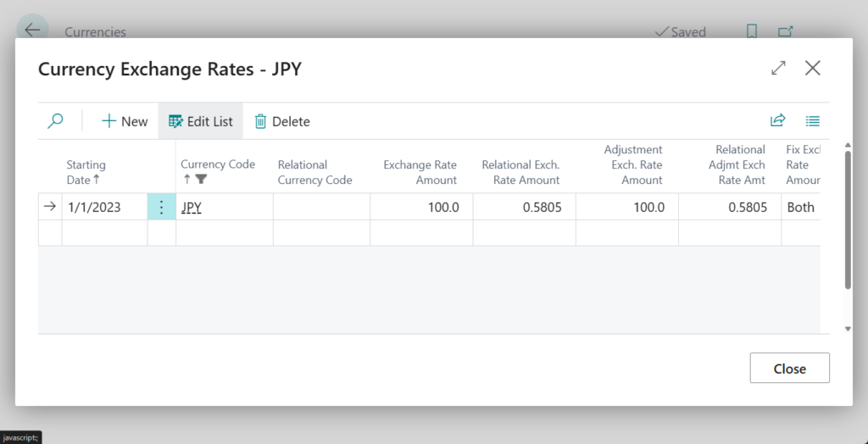The width and height of the screenshot is (868, 444).
Task: Expand the dialog to full screen
Action: tap(778, 69)
